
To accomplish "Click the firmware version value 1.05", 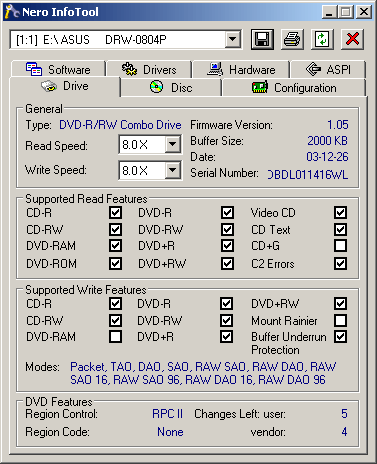I will (338, 125).
